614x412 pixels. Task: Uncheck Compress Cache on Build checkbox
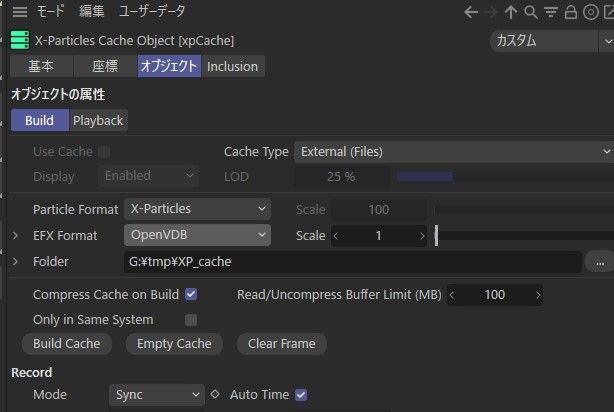(x=191, y=294)
